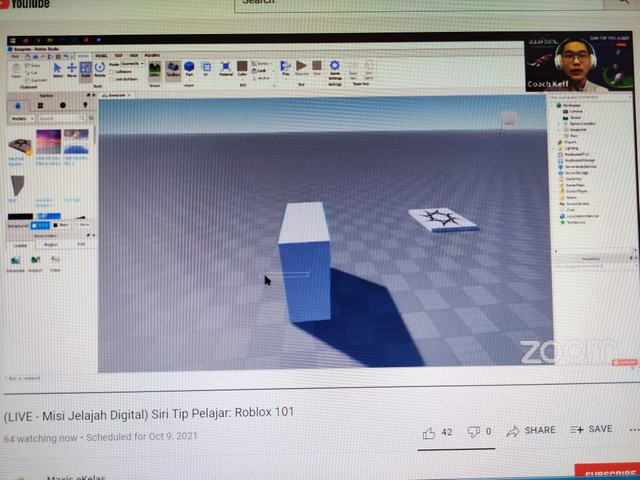Screen dimensions: 640x480
Task: Open the Color picker dropdown
Action: pos(240,69)
